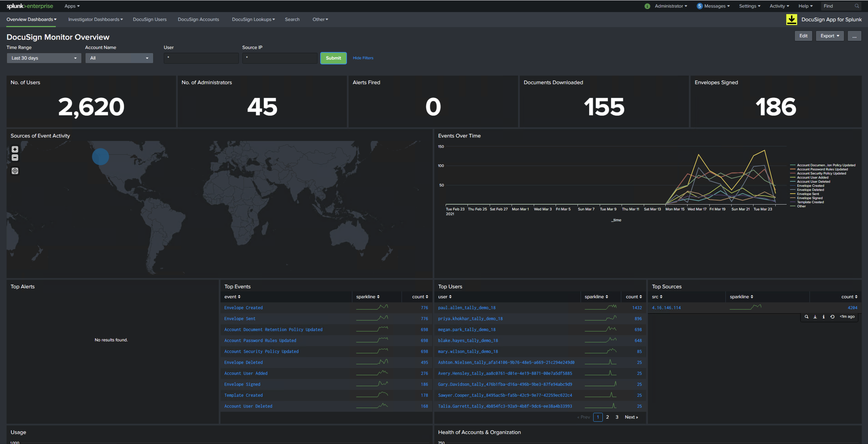
Task: Expand the Export dropdown button
Action: (829, 36)
